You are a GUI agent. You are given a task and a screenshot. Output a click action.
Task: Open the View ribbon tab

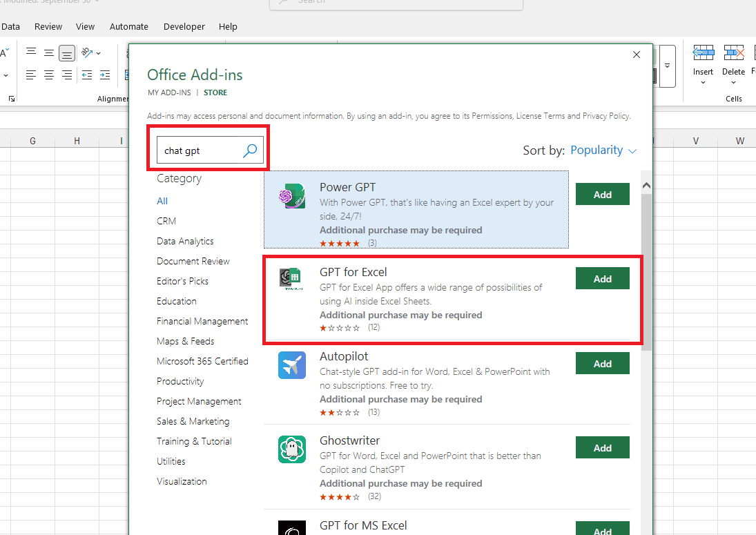(85, 26)
